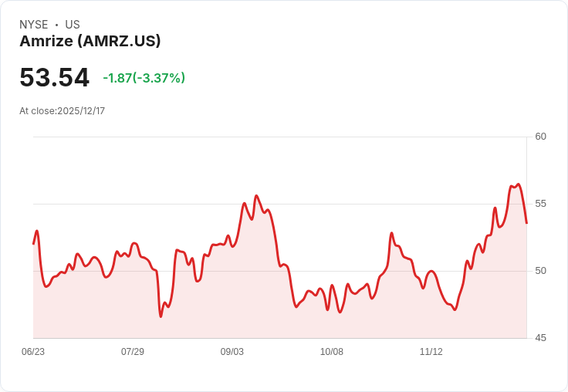
Task: Click the 06/23 date label on x-axis
Action: click(x=33, y=351)
